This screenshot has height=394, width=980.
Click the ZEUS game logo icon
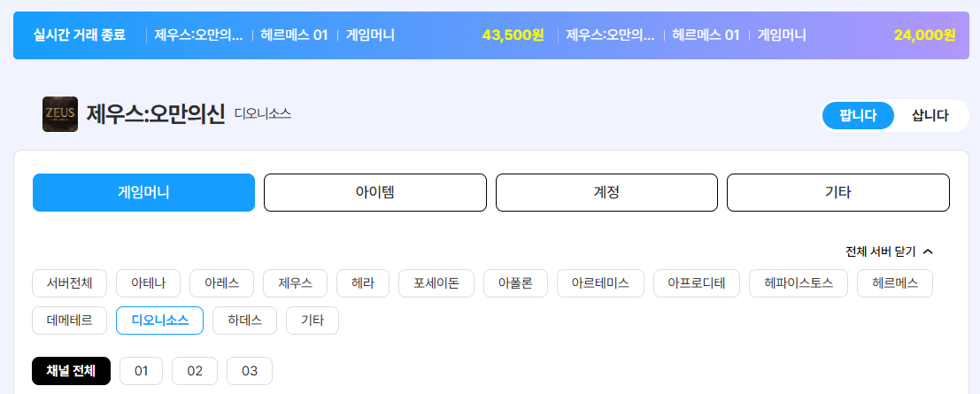coord(60,114)
